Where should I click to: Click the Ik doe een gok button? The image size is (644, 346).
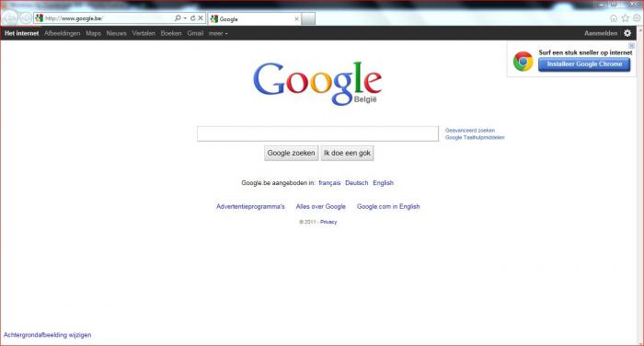click(347, 154)
